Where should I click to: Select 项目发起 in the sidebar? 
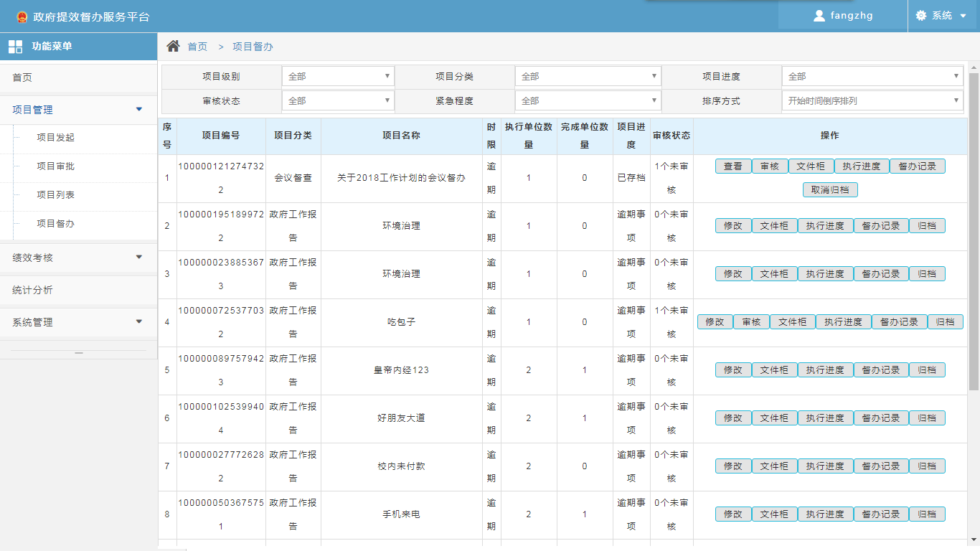[55, 138]
